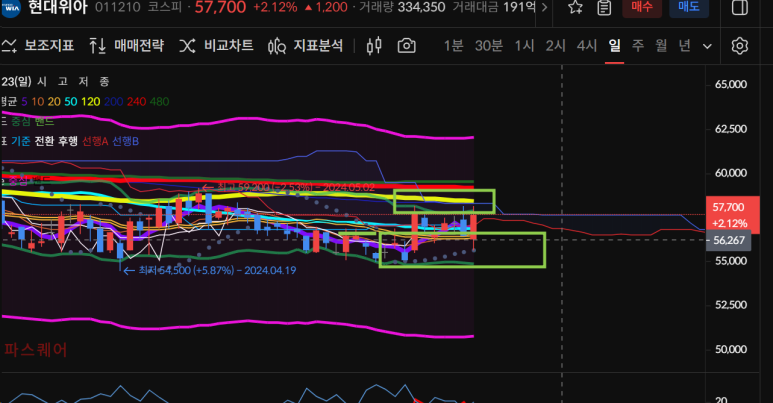Image resolution: width=773 pixels, height=403 pixels.
Task: Toggle Ichimoku 선행A line legend
Action: pos(95,141)
